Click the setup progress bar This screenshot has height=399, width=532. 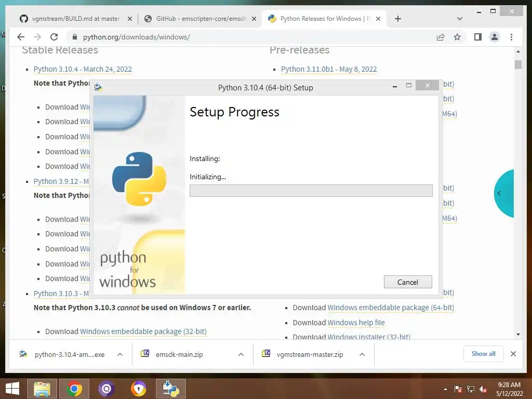tap(311, 190)
